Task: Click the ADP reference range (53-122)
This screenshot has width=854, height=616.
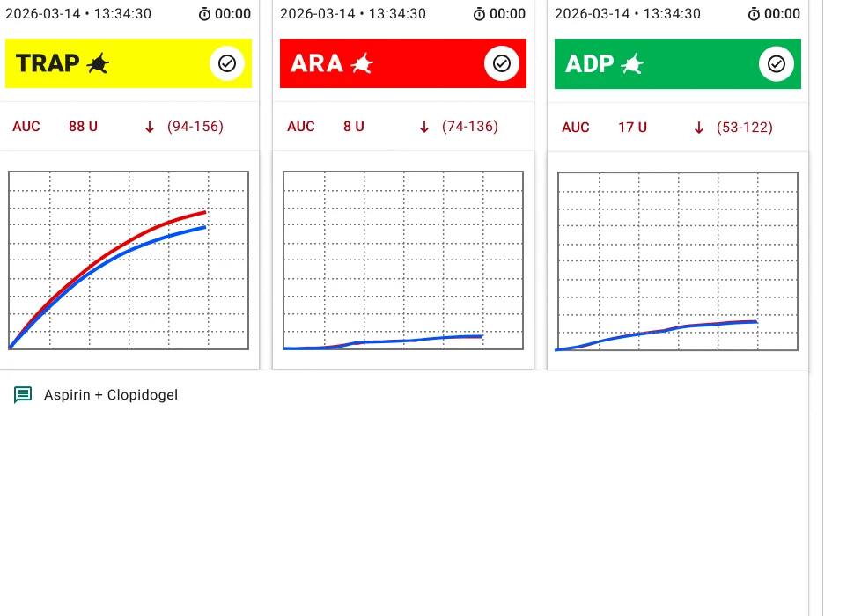Action: pos(745,128)
